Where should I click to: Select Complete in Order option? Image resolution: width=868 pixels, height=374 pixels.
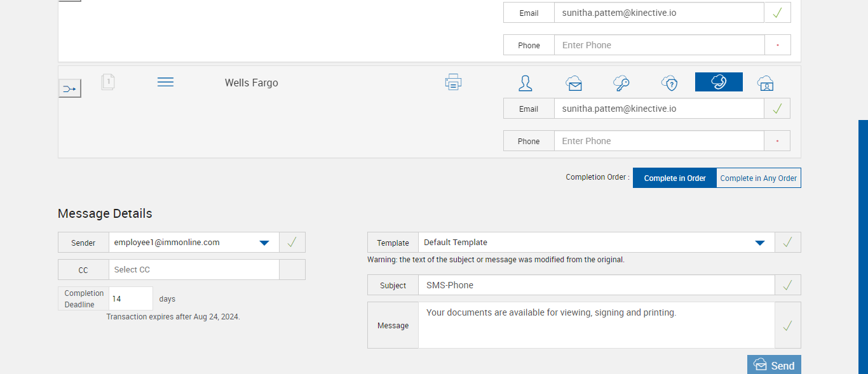pos(675,178)
